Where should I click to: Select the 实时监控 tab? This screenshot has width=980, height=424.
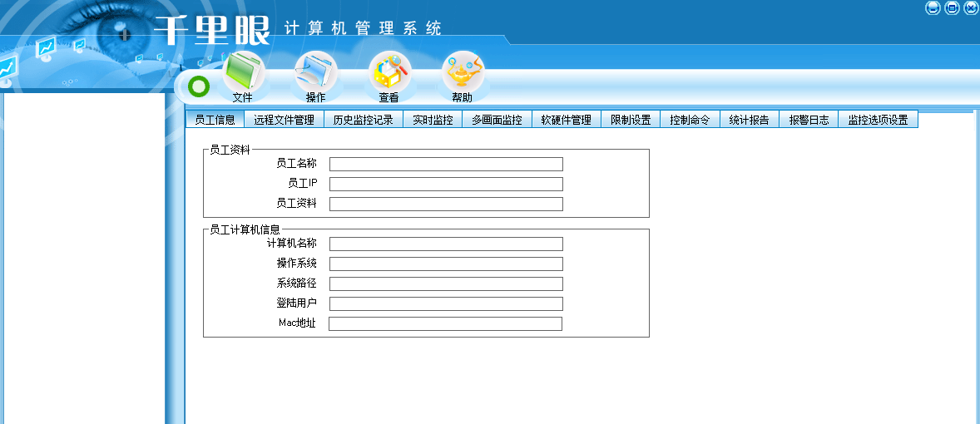point(433,119)
